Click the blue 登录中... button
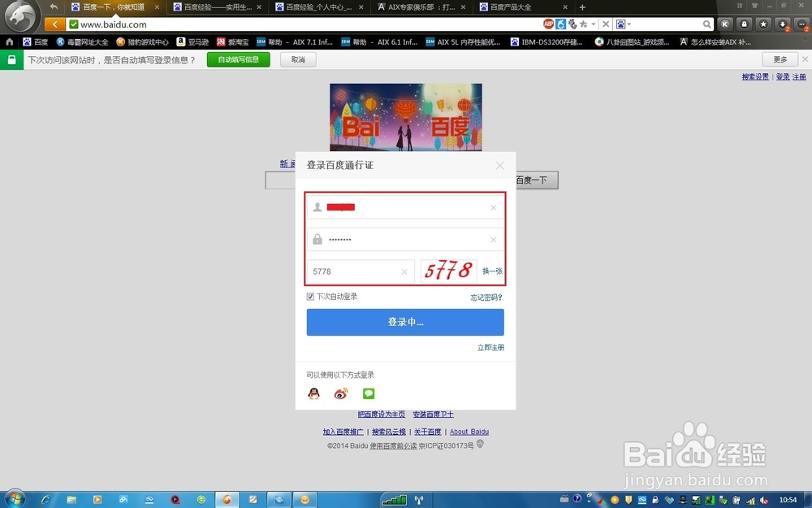 pyautogui.click(x=405, y=322)
